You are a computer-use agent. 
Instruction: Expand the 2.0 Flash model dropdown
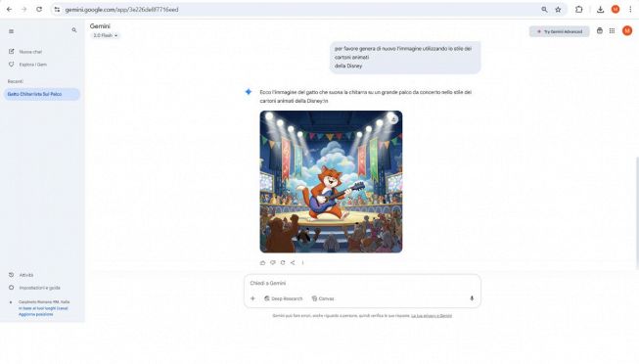point(105,36)
